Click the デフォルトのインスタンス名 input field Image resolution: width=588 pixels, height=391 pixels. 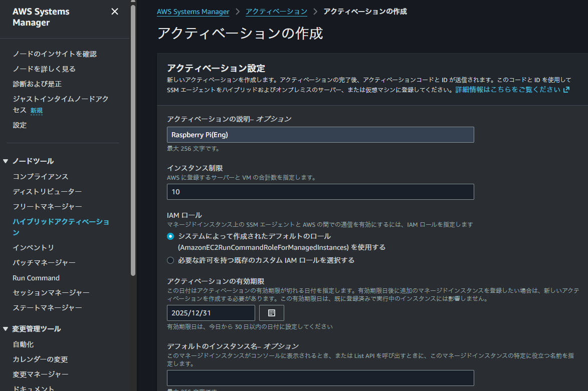click(x=320, y=377)
